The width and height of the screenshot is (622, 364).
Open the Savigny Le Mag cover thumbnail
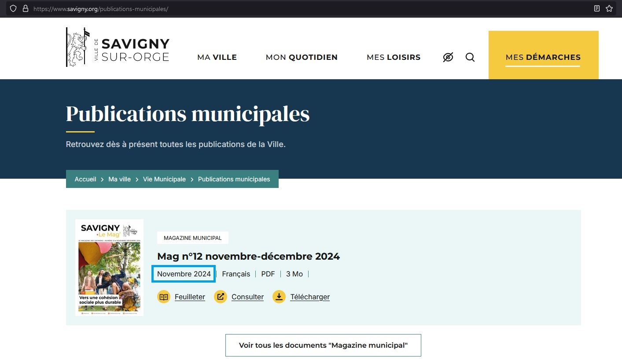pos(109,267)
